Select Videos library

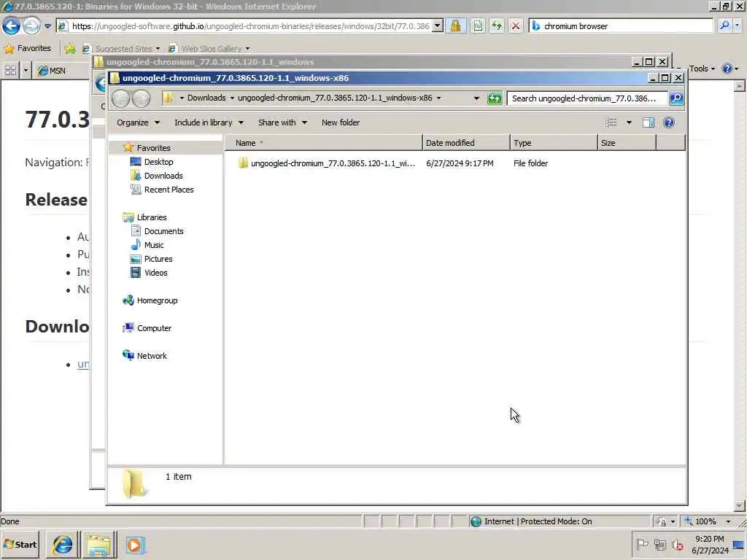pos(156,273)
